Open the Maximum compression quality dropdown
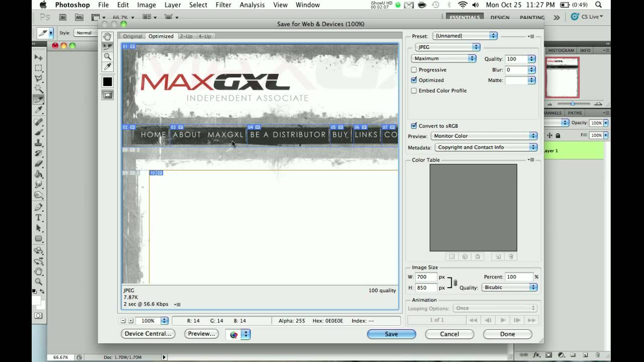 coord(444,58)
